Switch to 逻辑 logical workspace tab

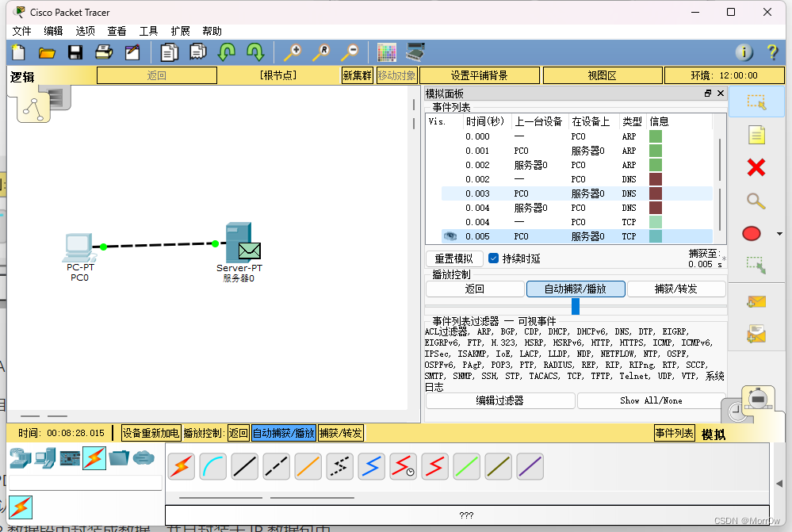pos(22,77)
